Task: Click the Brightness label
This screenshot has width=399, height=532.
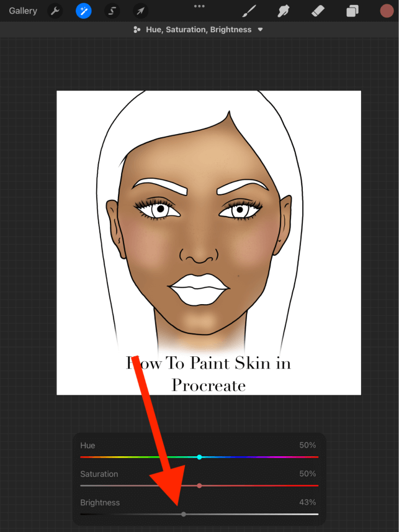Action: (x=100, y=502)
